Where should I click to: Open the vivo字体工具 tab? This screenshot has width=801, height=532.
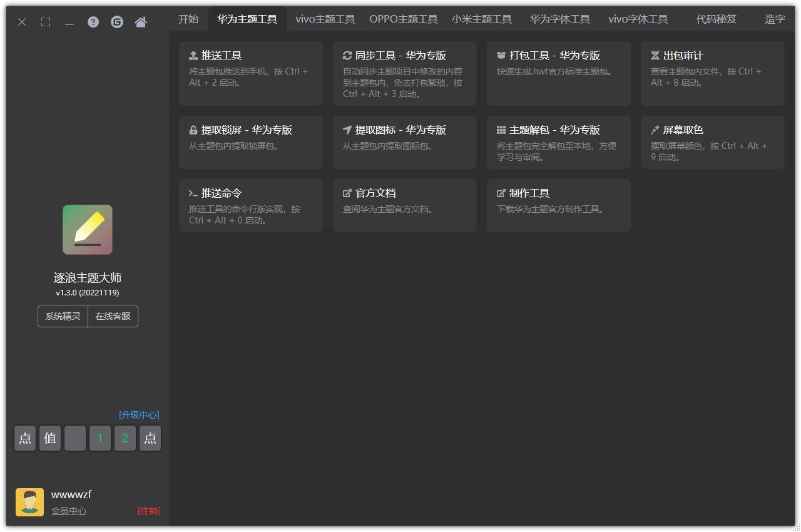click(638, 19)
